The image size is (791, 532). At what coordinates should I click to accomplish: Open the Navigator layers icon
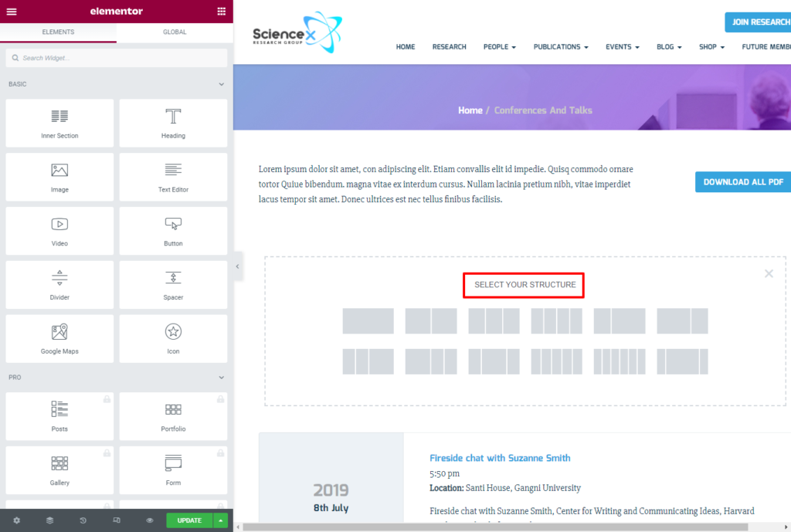[49, 520]
